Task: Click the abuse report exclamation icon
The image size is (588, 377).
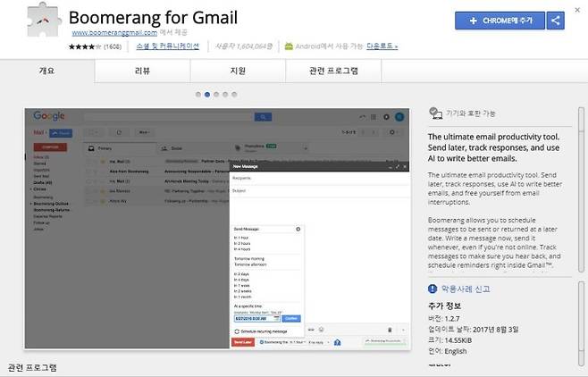Action: pos(433,289)
